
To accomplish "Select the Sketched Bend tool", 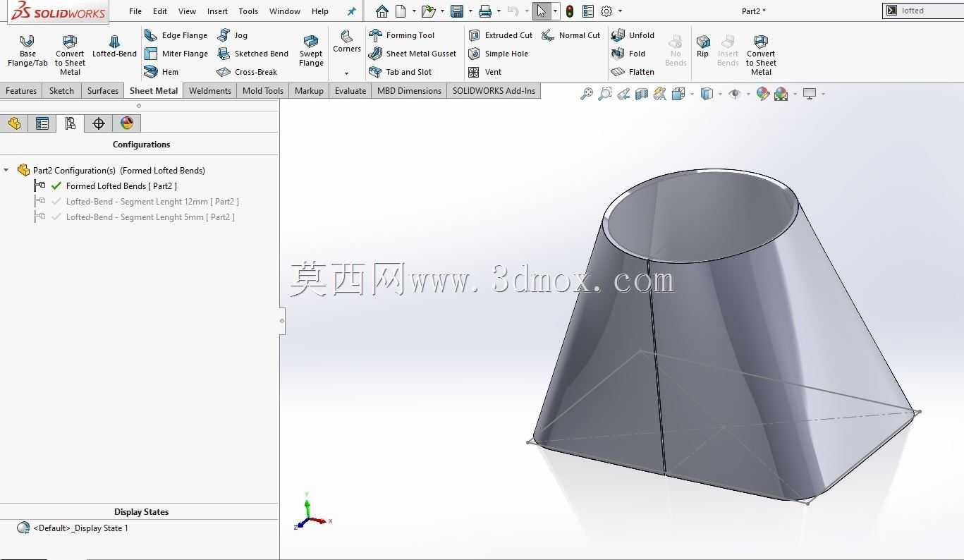I will (x=253, y=54).
